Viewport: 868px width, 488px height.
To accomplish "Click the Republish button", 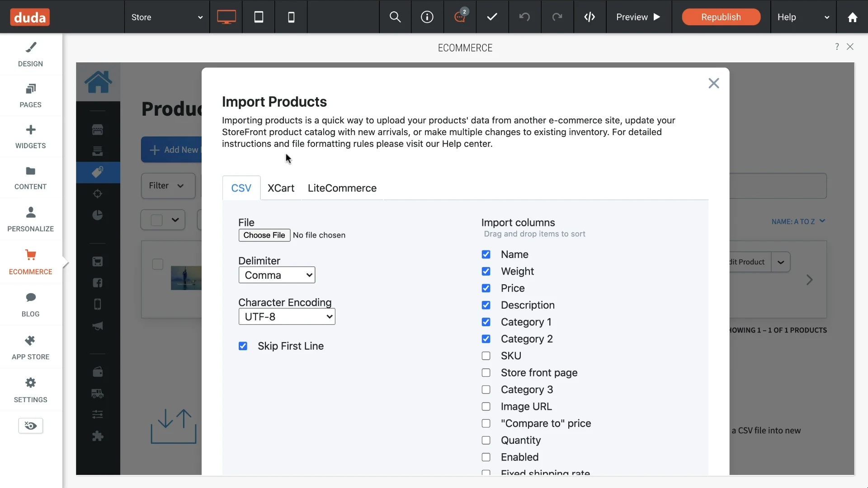I will click(x=721, y=17).
